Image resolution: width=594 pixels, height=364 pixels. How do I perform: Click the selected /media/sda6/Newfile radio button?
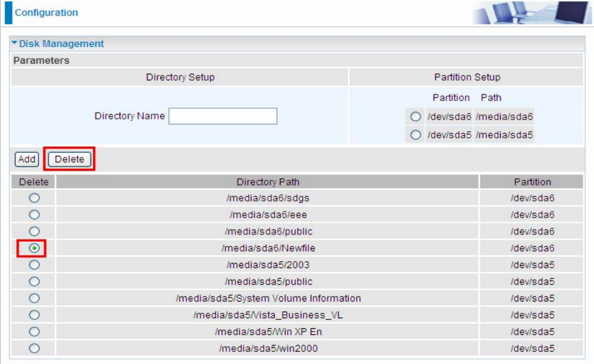pyautogui.click(x=35, y=248)
